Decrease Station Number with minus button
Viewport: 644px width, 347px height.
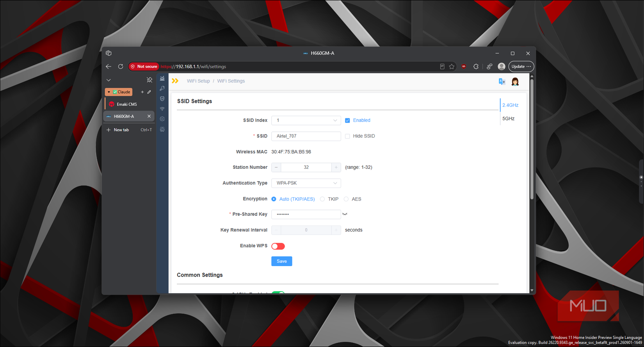point(276,167)
